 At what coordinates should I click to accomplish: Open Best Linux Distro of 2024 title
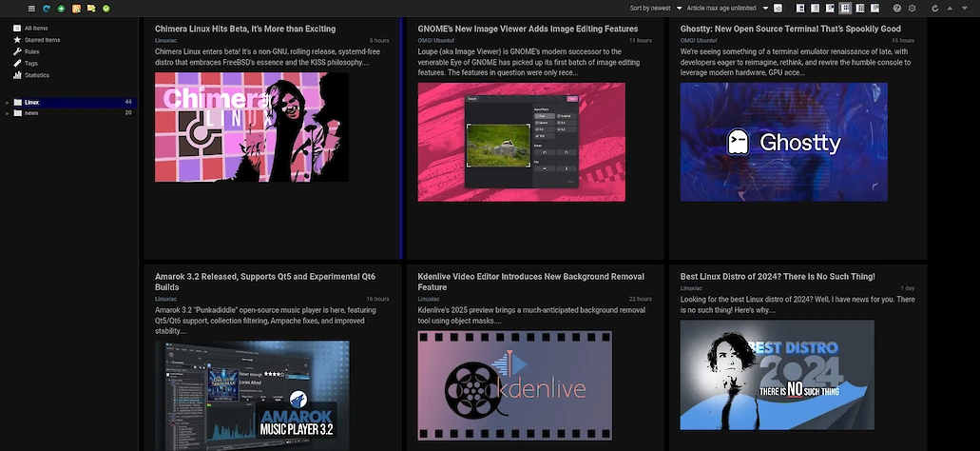(778, 277)
